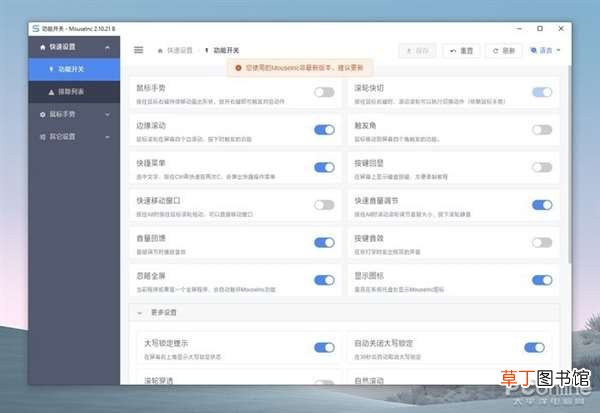Turn off the 自动关闭大写锁定 switch

pyautogui.click(x=534, y=348)
